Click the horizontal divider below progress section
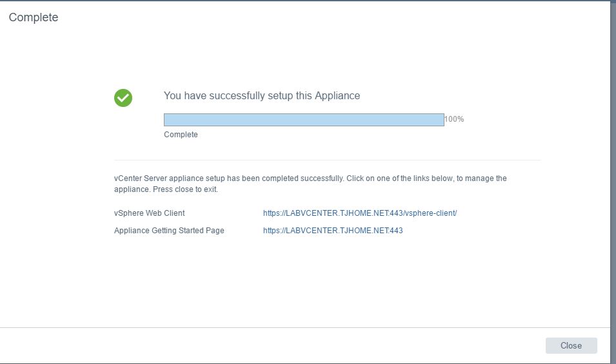Viewport: 616px width, 364px height. 327,160
